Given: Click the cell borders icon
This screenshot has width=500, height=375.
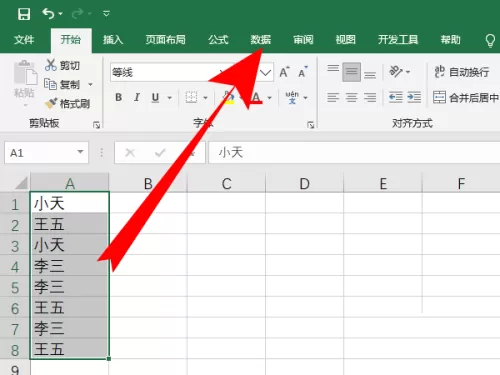Looking at the screenshot, I should (x=191, y=97).
